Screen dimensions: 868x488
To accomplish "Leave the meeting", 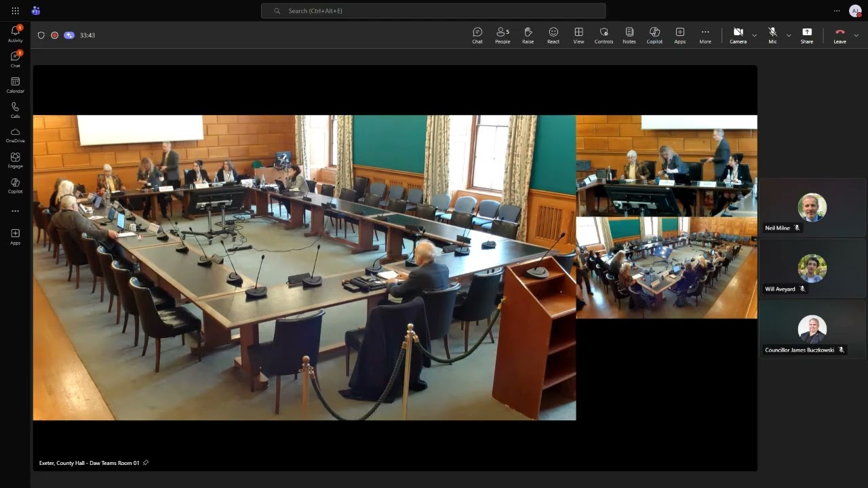I will point(840,35).
